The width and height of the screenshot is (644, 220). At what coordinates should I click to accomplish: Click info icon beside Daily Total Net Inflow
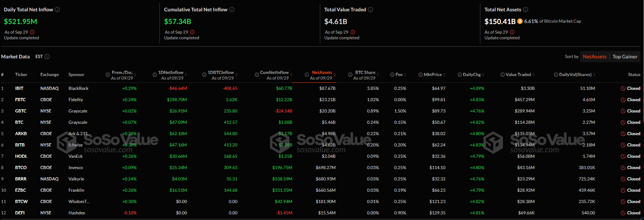pyautogui.click(x=57, y=10)
